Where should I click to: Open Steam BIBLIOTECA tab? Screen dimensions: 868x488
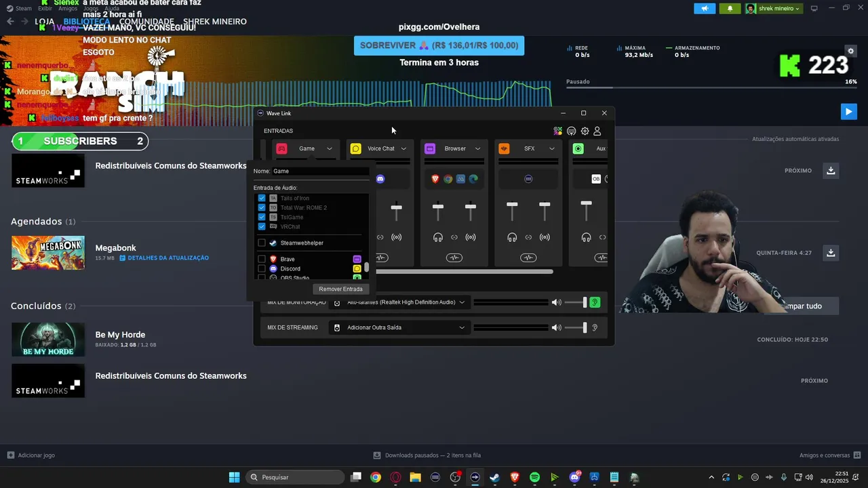87,22
